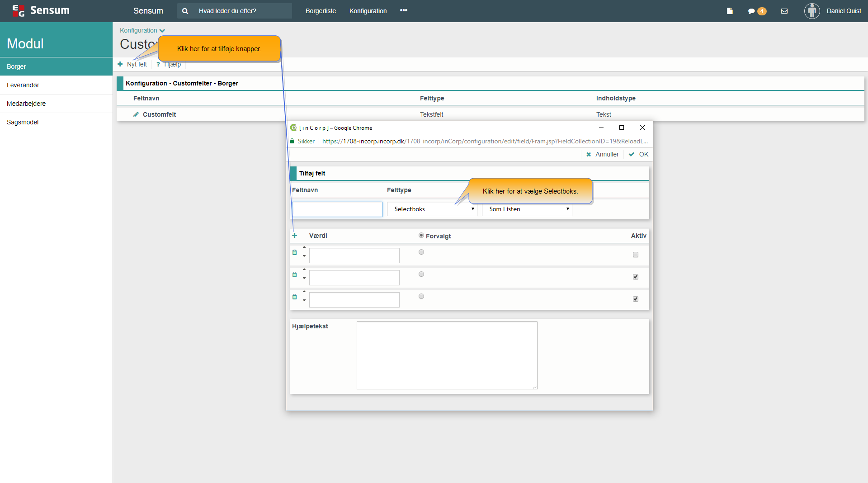
Task: Click the Feltnavn text input
Action: [x=337, y=209]
